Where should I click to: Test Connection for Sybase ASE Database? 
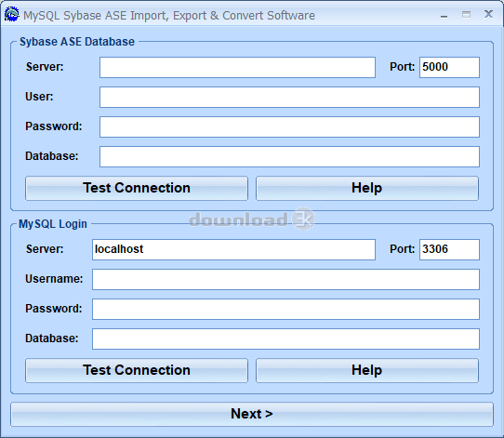coord(137,188)
